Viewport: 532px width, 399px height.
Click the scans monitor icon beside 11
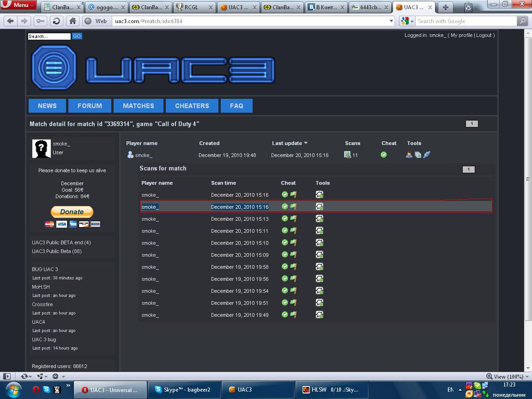[x=347, y=155]
